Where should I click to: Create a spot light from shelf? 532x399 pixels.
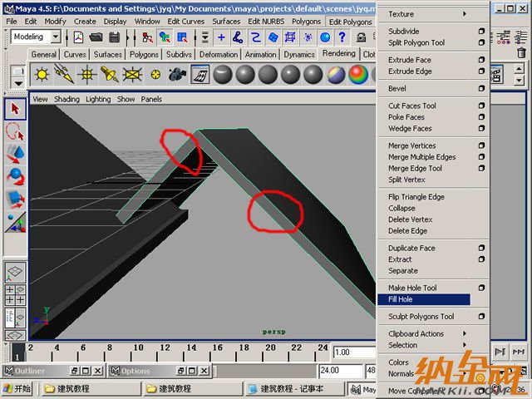click(x=109, y=75)
